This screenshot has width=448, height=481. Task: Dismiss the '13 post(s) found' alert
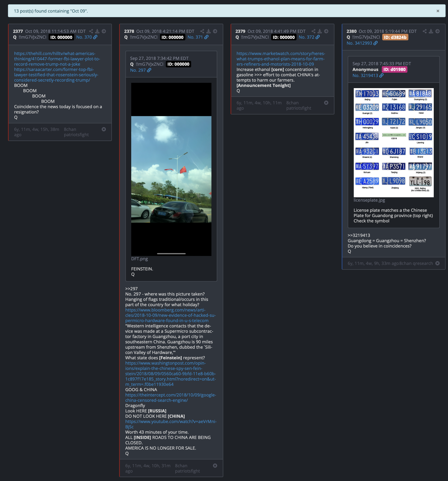coord(438,11)
